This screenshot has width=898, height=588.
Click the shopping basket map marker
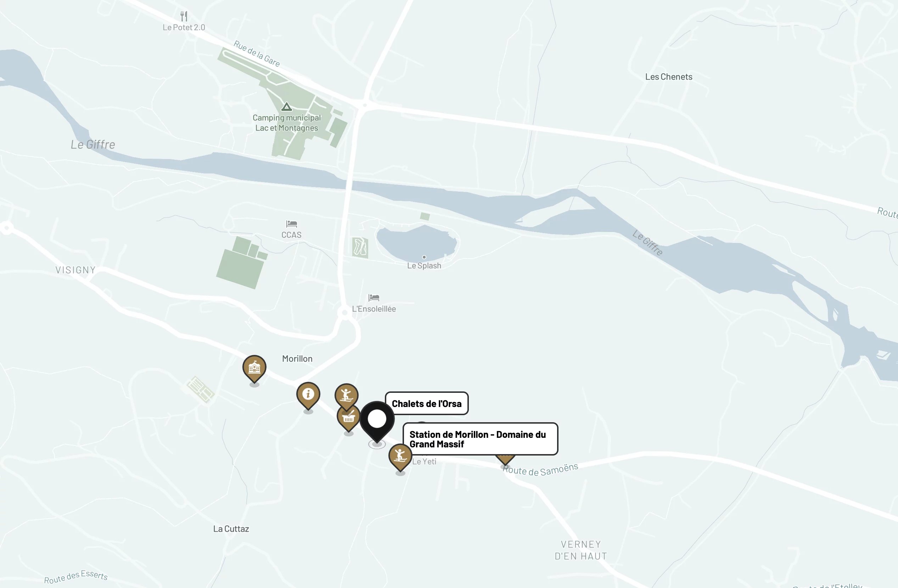pos(348,419)
